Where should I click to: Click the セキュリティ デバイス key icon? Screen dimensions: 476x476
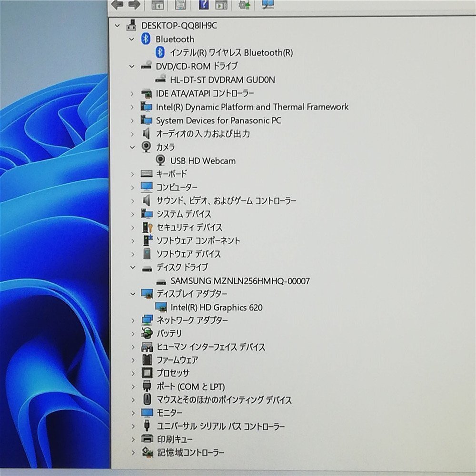pos(147,228)
